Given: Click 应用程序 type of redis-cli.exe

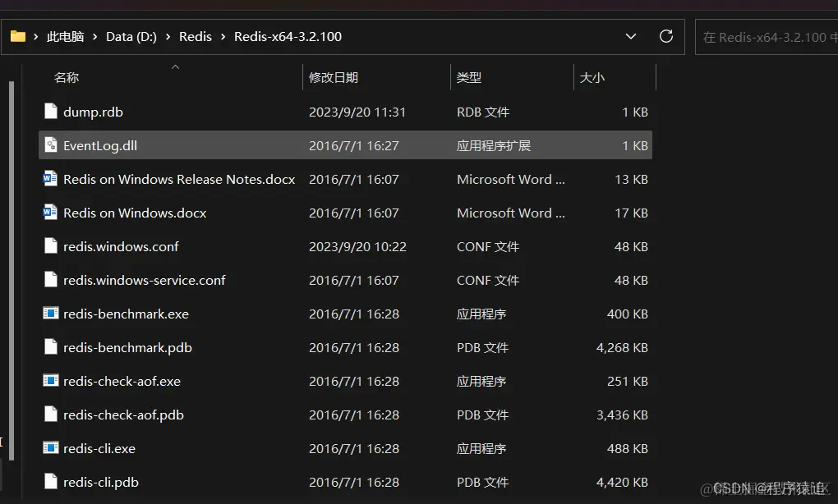Looking at the screenshot, I should [x=481, y=448].
